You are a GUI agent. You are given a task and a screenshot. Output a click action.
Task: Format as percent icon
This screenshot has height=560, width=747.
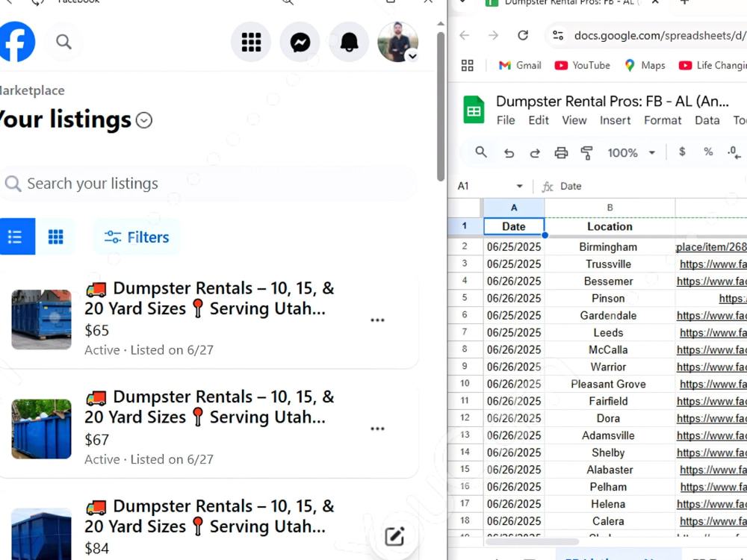tap(708, 152)
